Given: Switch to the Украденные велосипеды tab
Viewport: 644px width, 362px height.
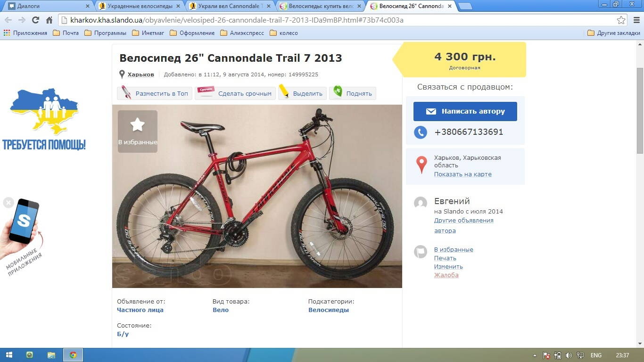Looking at the screenshot, I should click(140, 6).
